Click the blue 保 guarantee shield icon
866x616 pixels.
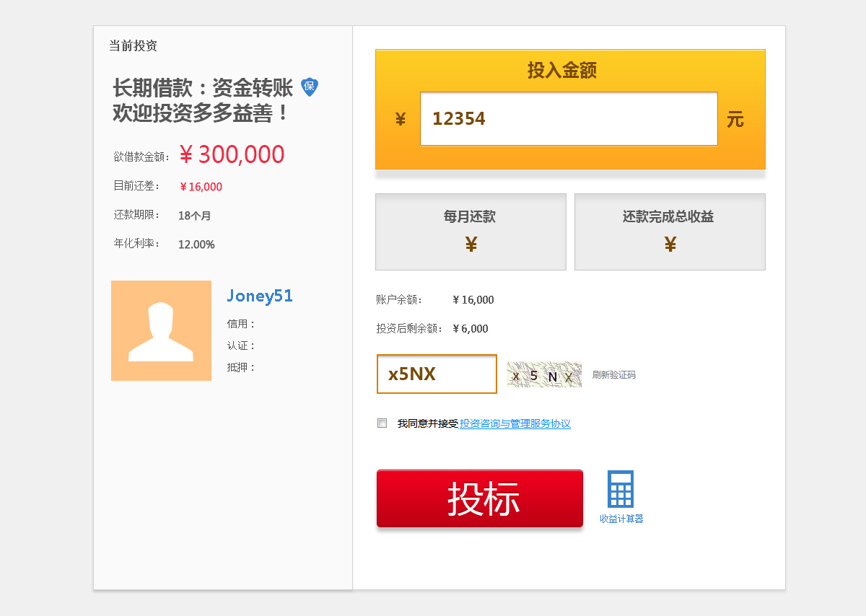[x=310, y=87]
